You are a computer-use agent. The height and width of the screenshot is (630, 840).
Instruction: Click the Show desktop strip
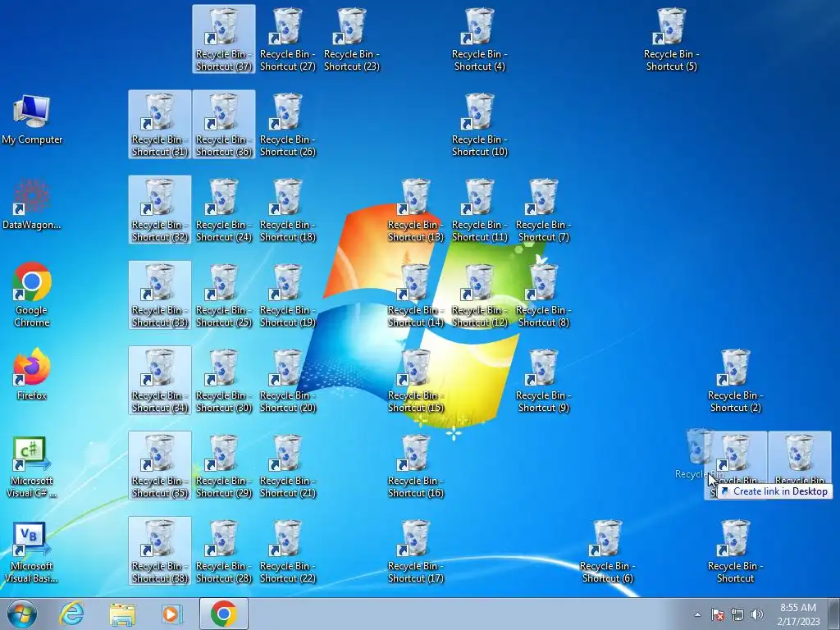(x=835, y=614)
